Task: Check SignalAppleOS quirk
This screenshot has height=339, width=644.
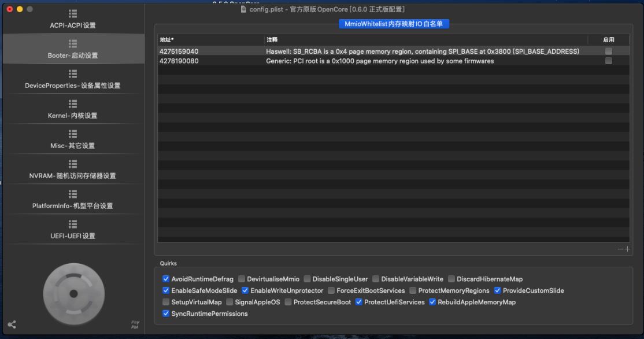Action: tap(230, 301)
